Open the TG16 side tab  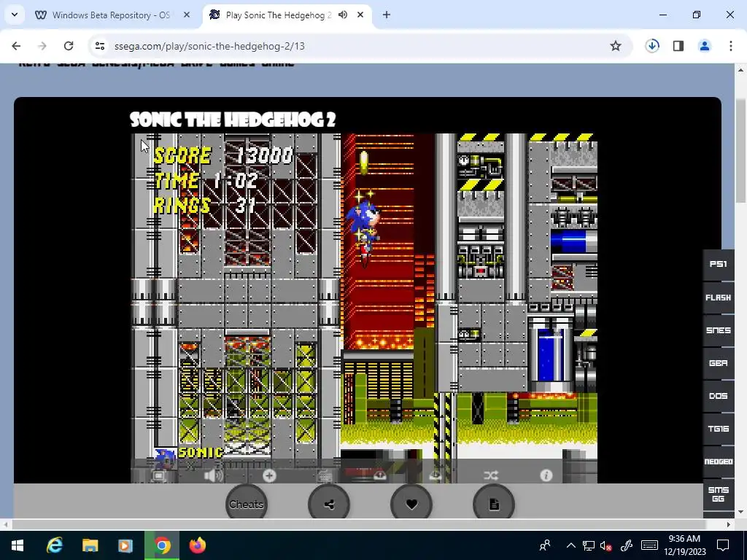point(719,429)
